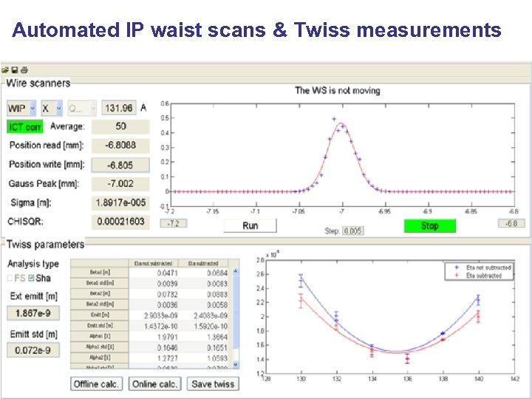Click the Online calc. button
Screen dimensions: 532x399
(154, 383)
